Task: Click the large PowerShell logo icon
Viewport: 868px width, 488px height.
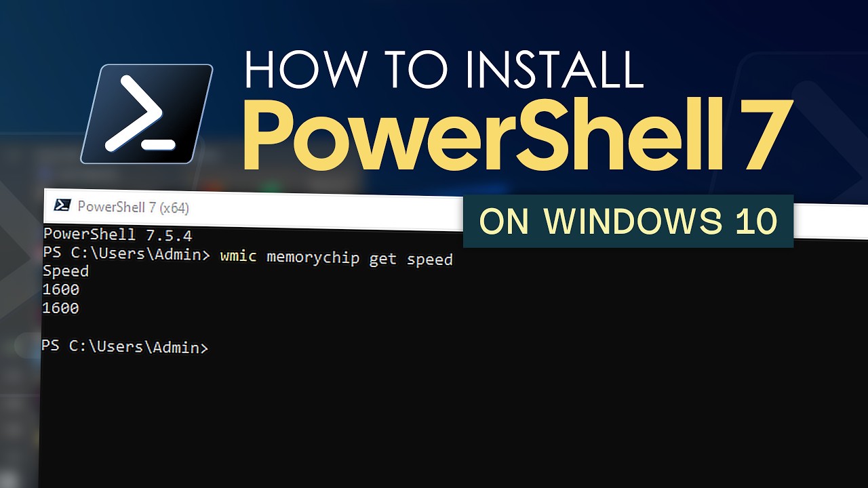Action: pos(147,113)
